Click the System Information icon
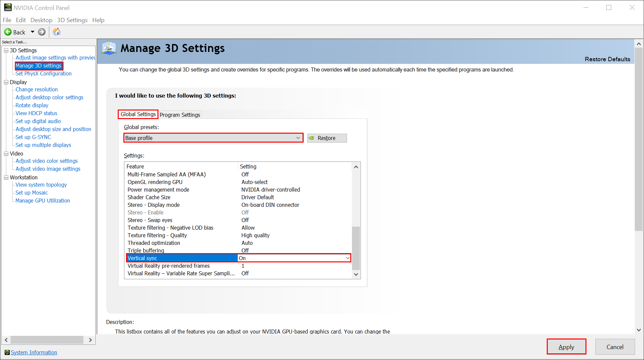 tap(7, 352)
